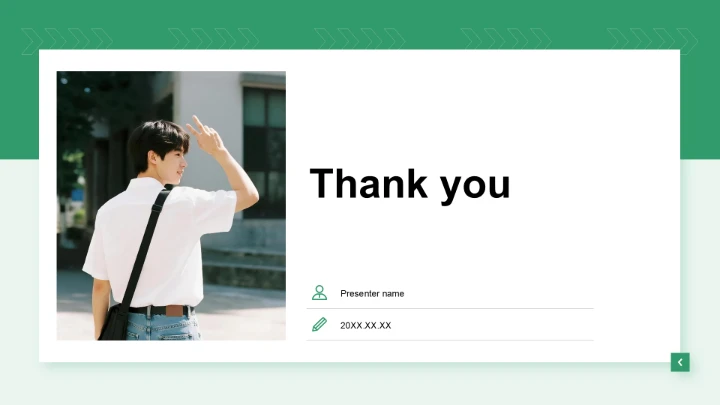Select the photo of the man
Viewport: 720px width, 405px height.
[171, 206]
